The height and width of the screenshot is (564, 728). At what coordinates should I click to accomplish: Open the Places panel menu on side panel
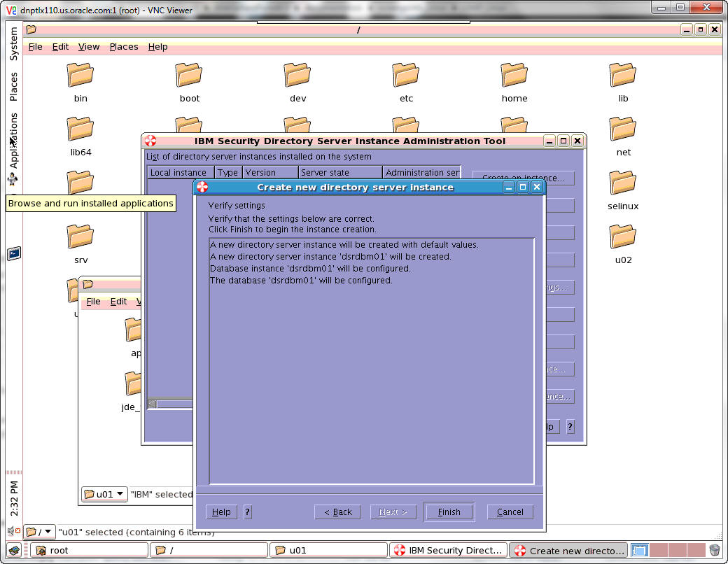(x=13, y=87)
